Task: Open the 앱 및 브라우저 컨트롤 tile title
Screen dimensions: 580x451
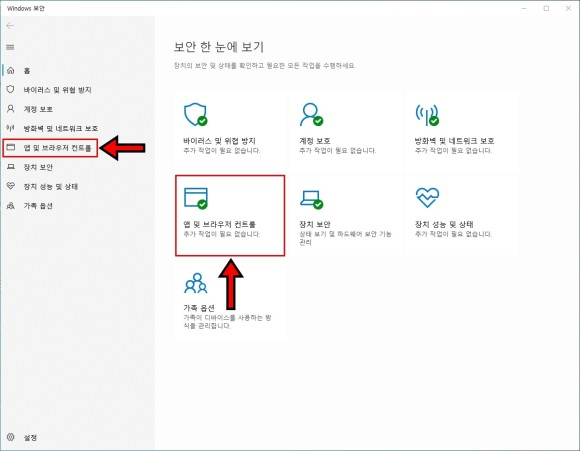Action: (x=219, y=224)
